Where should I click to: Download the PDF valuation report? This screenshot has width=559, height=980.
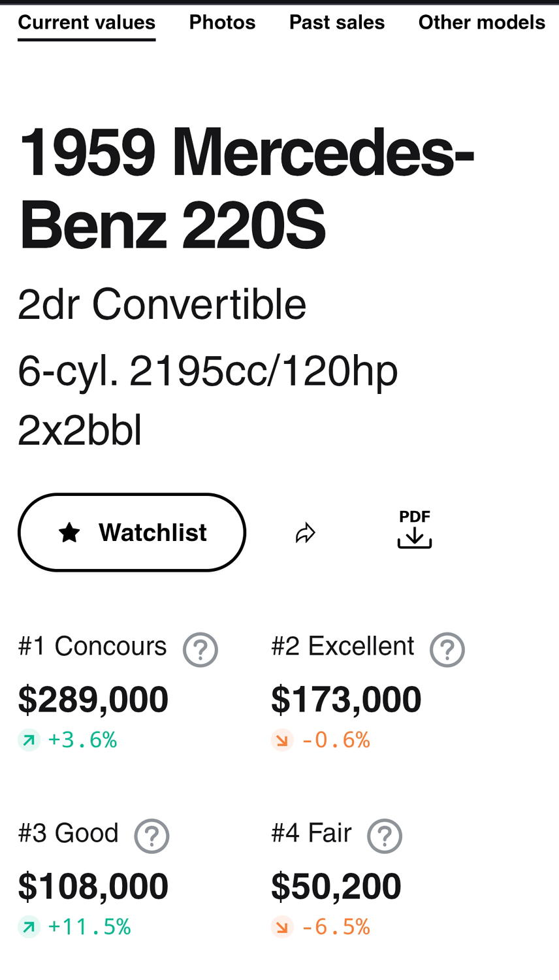click(415, 529)
